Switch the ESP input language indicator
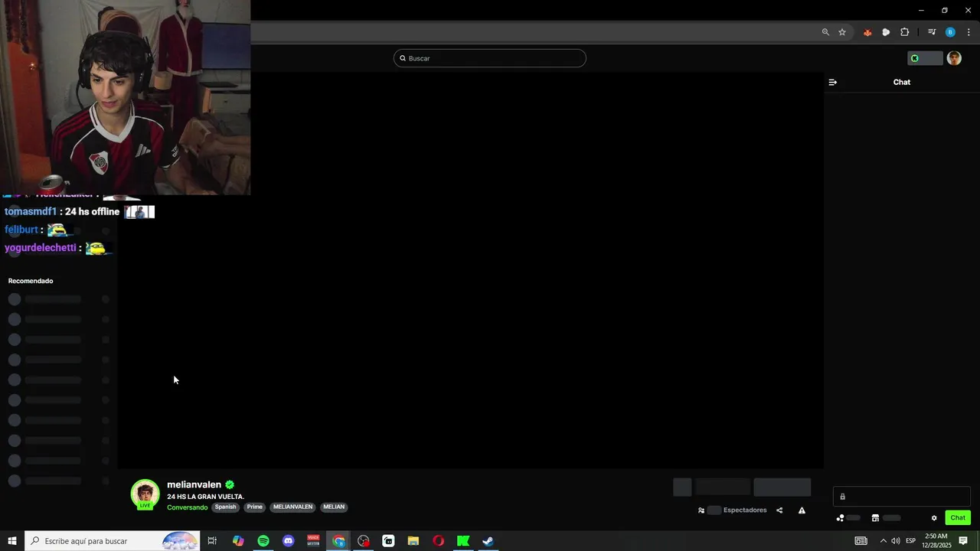The height and width of the screenshot is (551, 980). pos(911,541)
